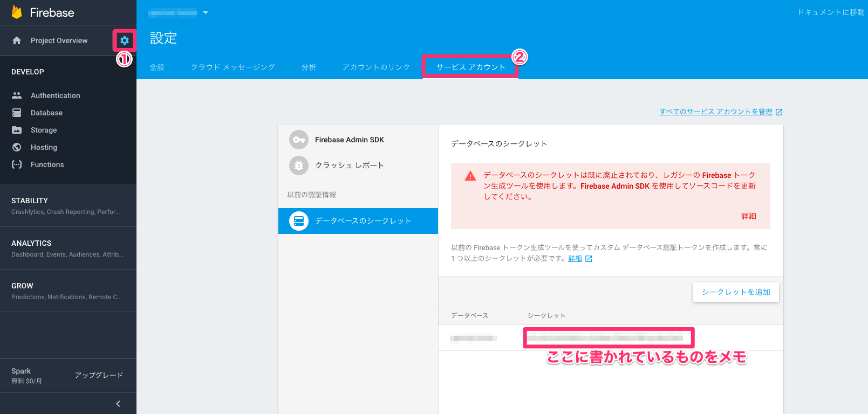Click the データベース column header
This screenshot has width=868, height=414.
(x=469, y=315)
